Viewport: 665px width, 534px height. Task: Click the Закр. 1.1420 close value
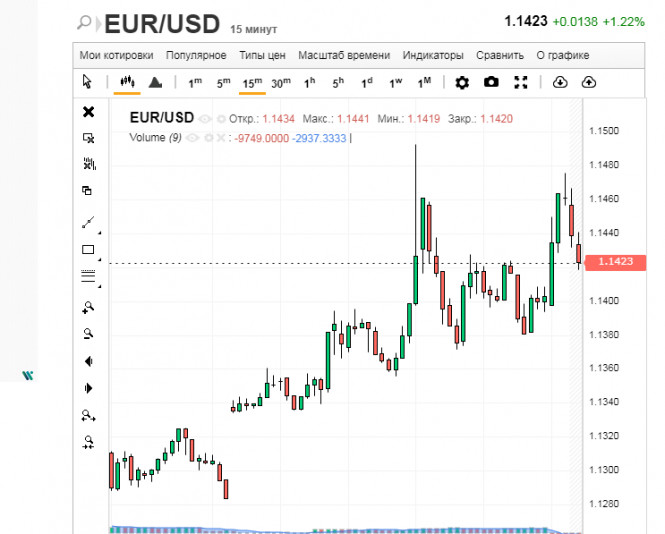480,119
